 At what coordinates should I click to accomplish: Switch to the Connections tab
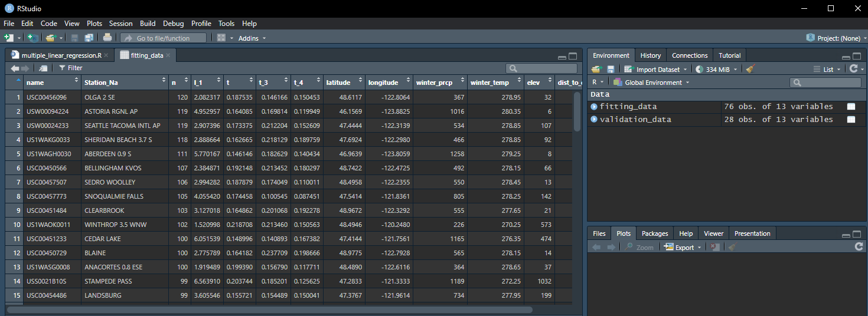[690, 55]
